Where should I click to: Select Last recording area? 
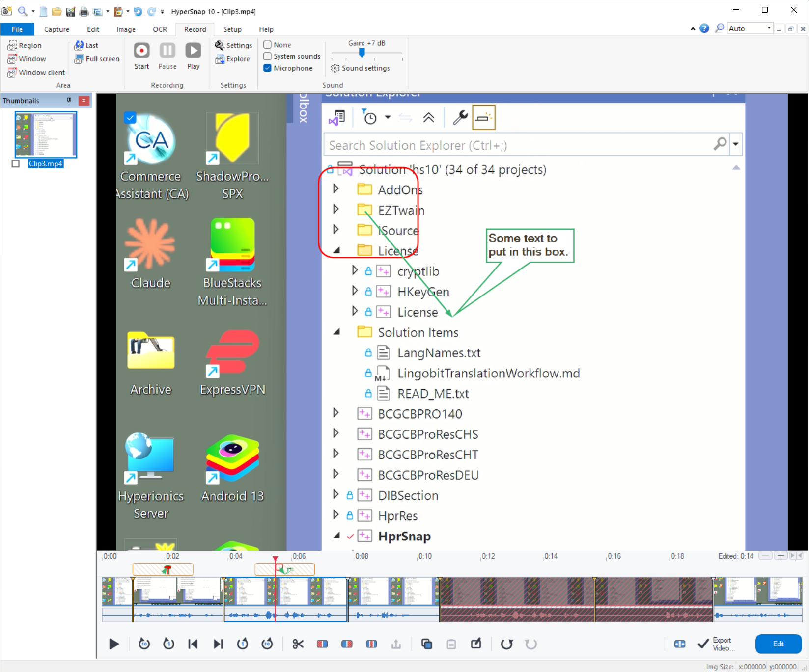pyautogui.click(x=86, y=45)
